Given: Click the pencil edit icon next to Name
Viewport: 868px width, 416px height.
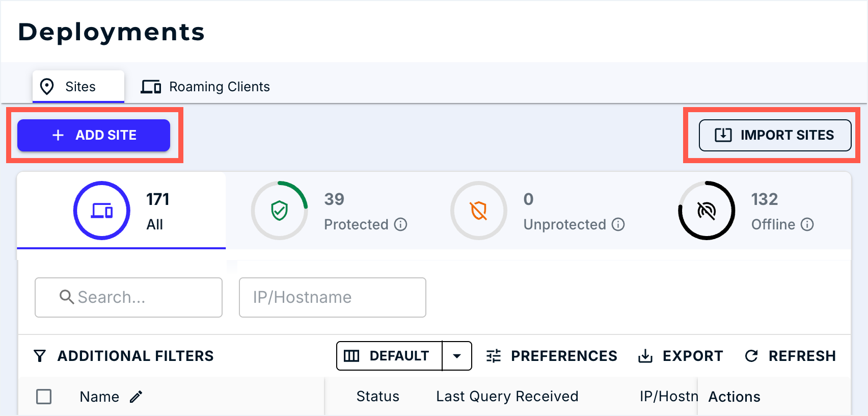Looking at the screenshot, I should point(136,397).
